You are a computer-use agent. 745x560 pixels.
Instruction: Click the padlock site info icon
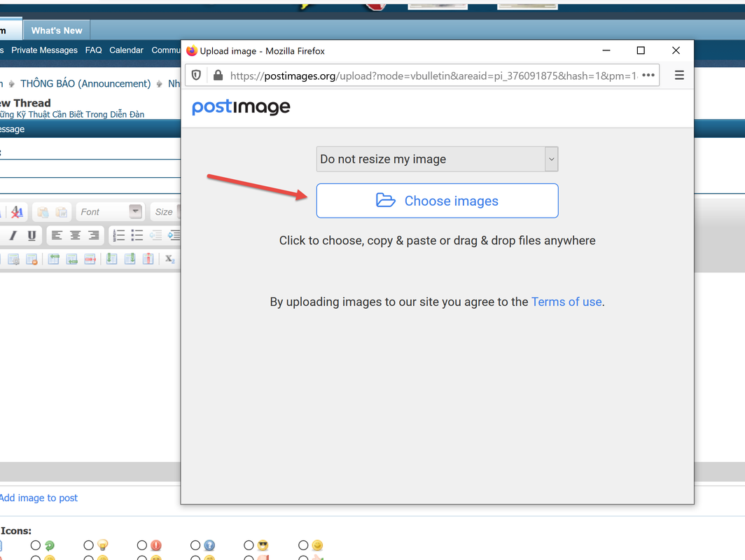[218, 75]
